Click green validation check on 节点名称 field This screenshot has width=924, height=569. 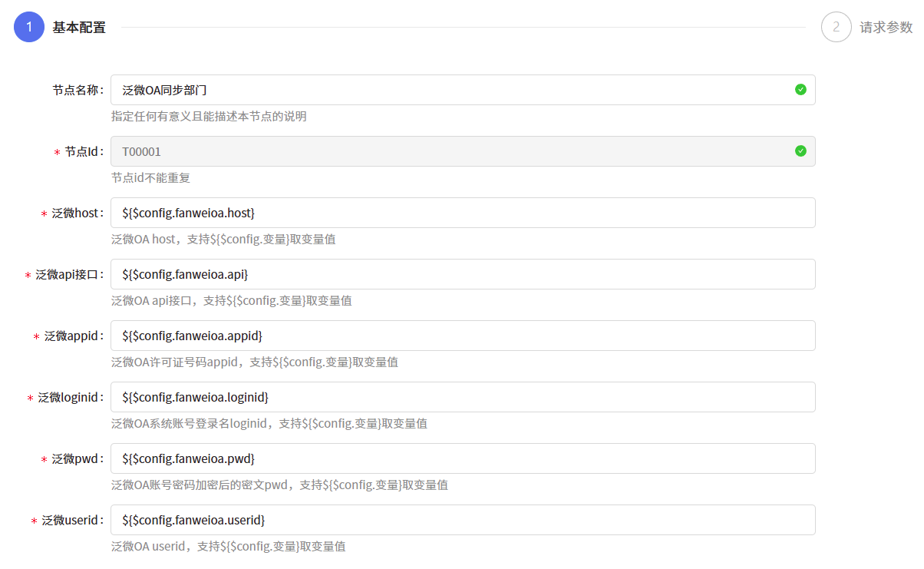coord(800,89)
